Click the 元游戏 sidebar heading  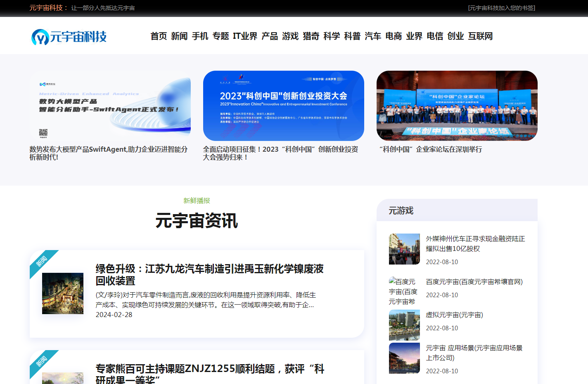click(x=401, y=211)
